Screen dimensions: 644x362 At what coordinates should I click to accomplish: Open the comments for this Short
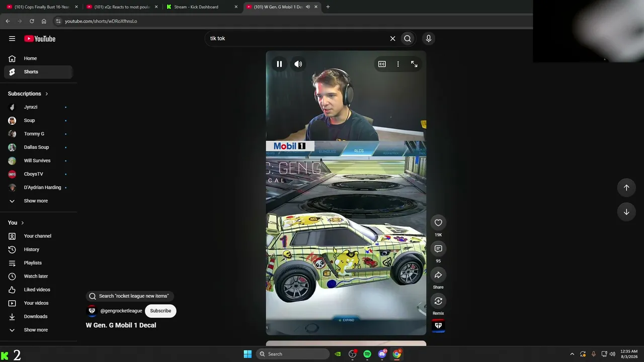[x=438, y=249]
